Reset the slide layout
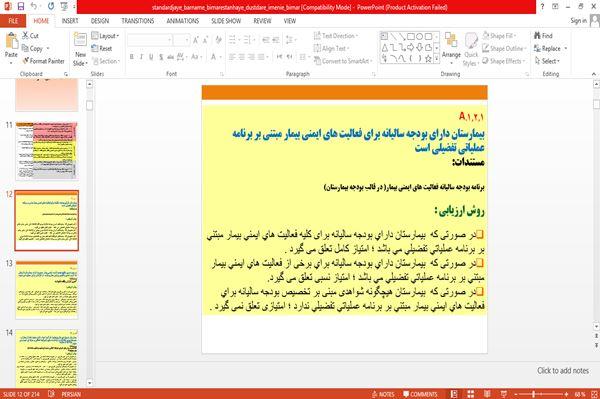 102,48
